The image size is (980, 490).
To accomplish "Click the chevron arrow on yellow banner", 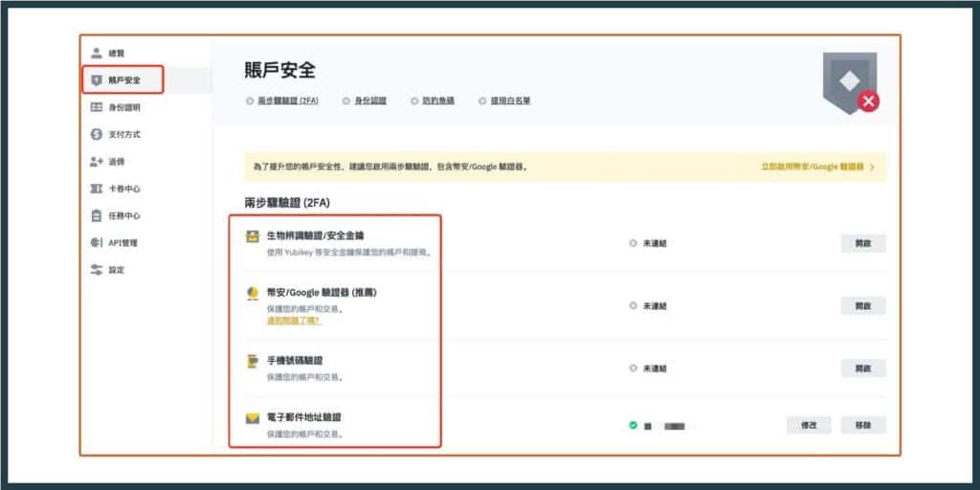I will coord(872,167).
